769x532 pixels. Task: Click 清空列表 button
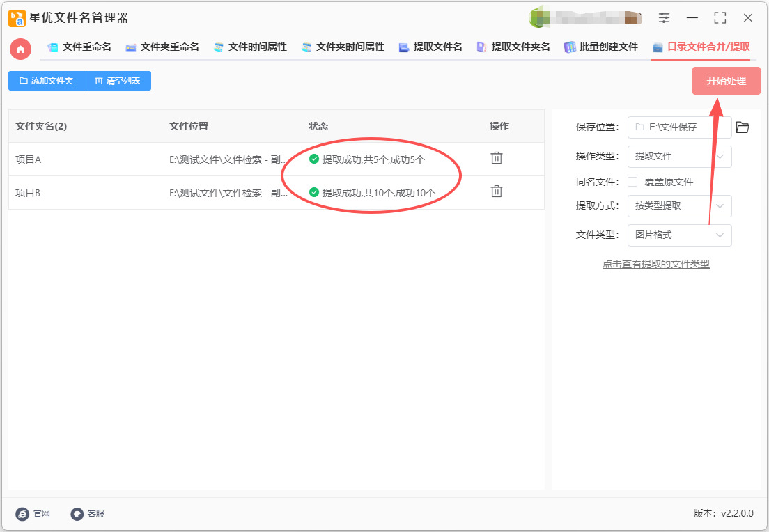[117, 81]
